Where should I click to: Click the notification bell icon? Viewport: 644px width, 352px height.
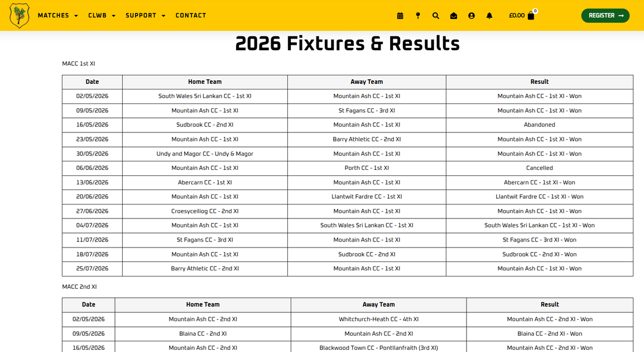[x=489, y=16]
